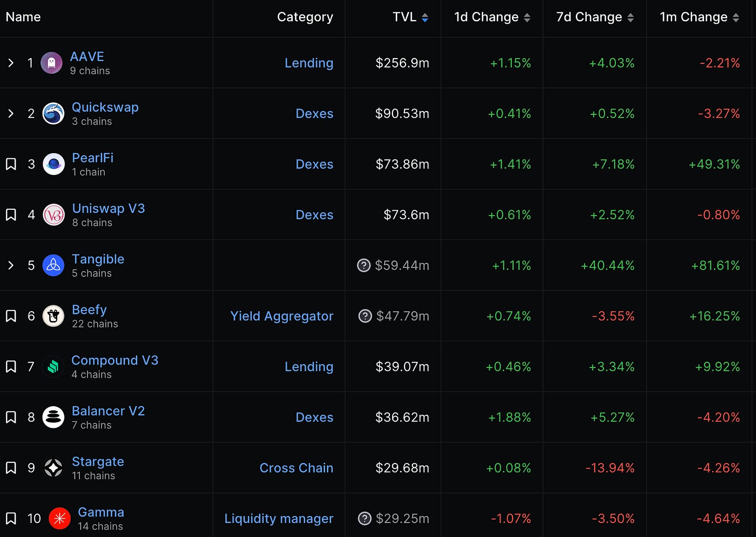
Task: Expand the Tangible row
Action: pos(11,265)
